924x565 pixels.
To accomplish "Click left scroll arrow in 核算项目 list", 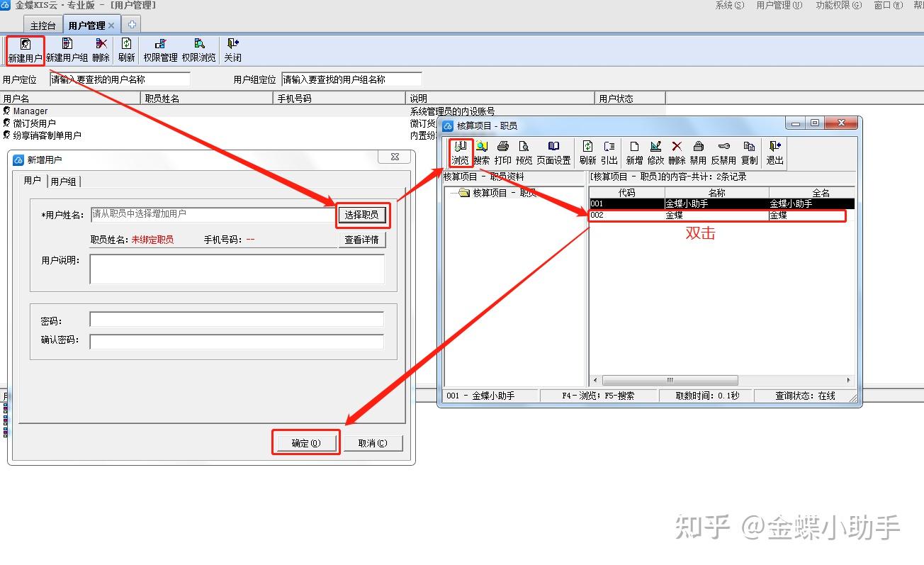I will [595, 381].
